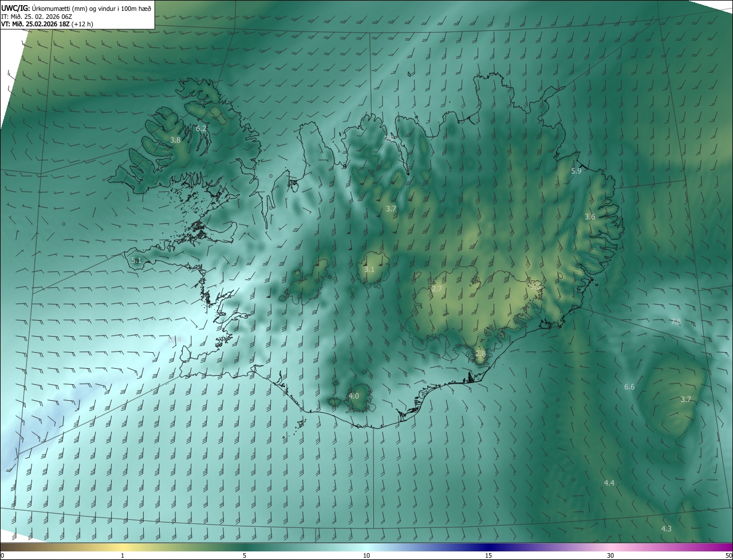
Task: Click the 2.7 value on western Vatnajökull
Action: coord(437,289)
